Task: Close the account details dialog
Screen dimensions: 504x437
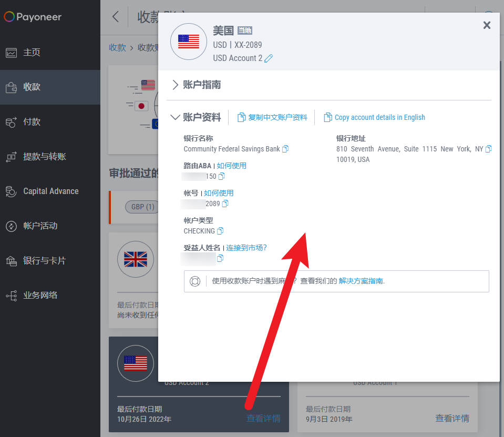Action: [x=487, y=25]
